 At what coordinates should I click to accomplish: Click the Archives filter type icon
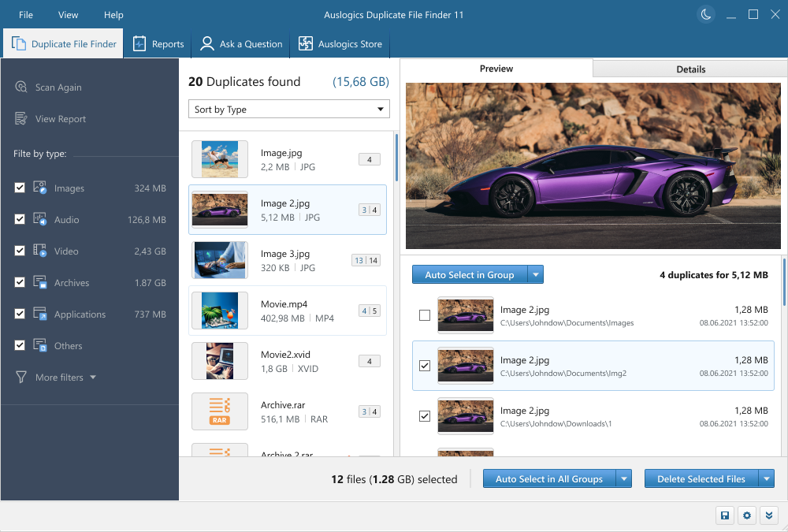[39, 282]
